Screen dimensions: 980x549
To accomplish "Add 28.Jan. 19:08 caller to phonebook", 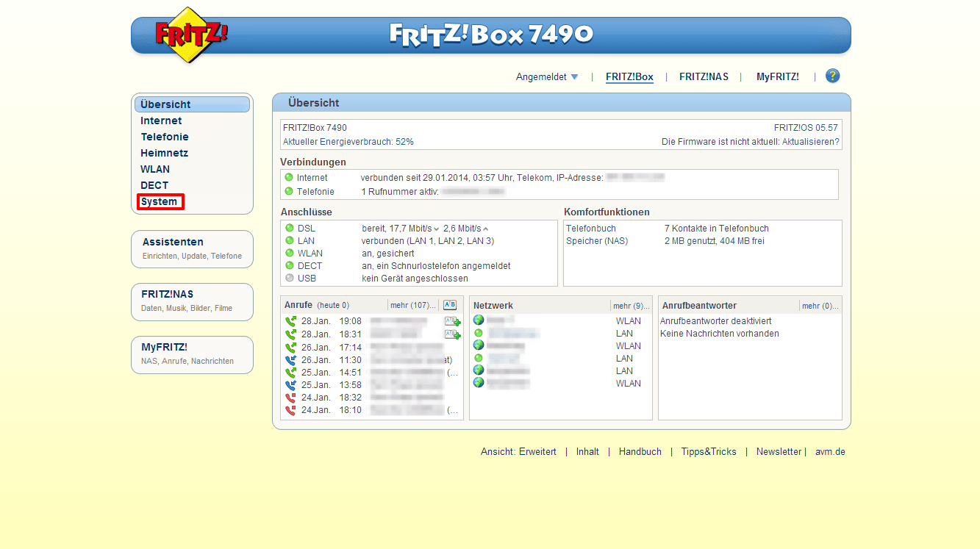I will [x=452, y=321].
